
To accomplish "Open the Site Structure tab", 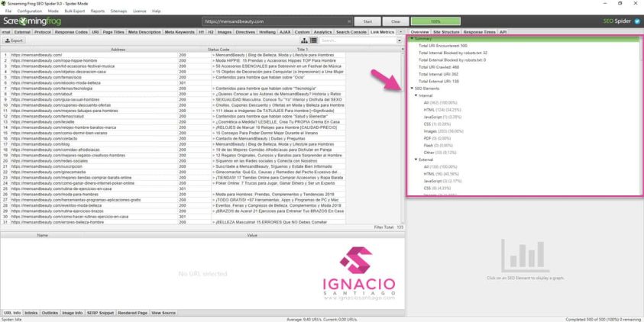I will coord(446,32).
